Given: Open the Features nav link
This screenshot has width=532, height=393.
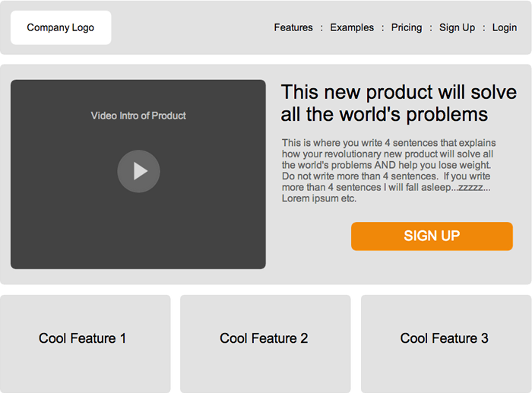Looking at the screenshot, I should (293, 27).
